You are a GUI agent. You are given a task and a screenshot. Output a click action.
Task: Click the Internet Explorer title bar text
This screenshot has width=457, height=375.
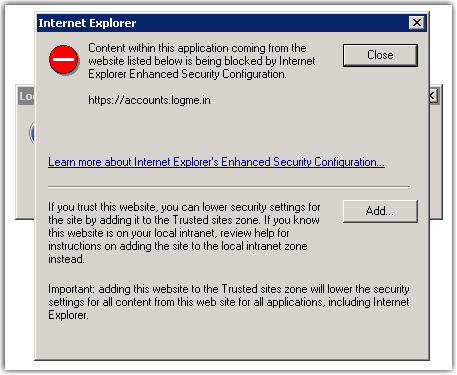point(87,23)
